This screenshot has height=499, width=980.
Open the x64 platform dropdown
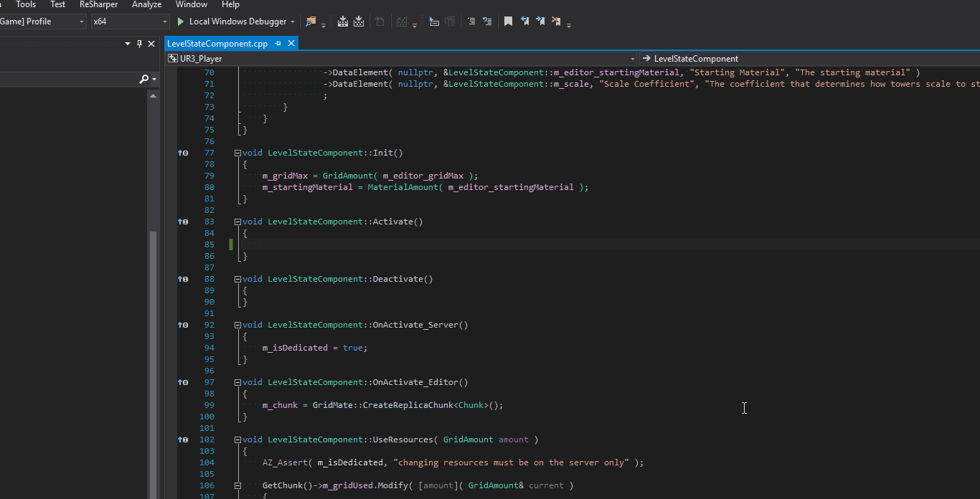click(130, 22)
